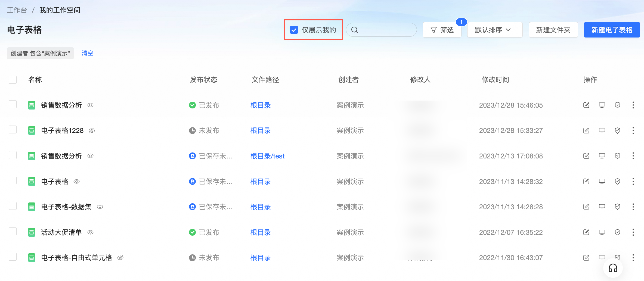Screen dimensions: 644x281
Task: Click the 发布状态 column header
Action: (x=203, y=80)
